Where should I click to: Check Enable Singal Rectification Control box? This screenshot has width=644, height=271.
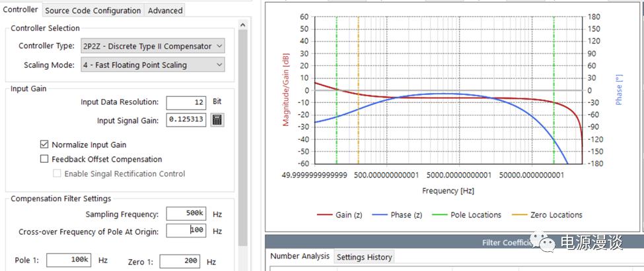tap(57, 173)
